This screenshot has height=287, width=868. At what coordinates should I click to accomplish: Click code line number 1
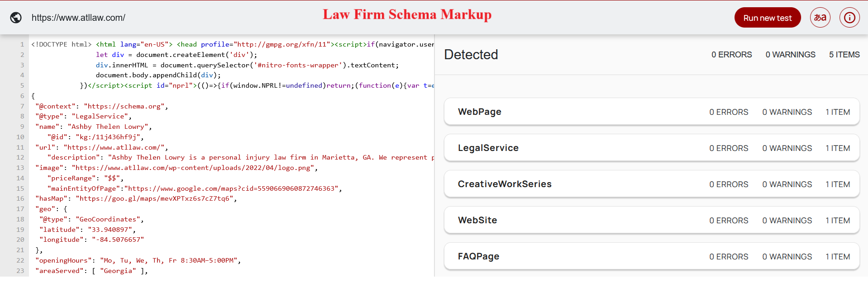point(22,44)
